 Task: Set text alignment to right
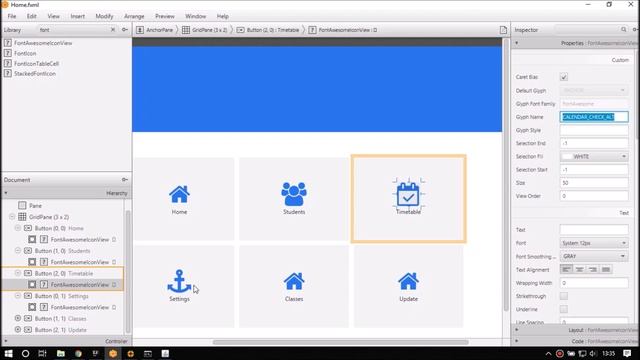tap(593, 269)
